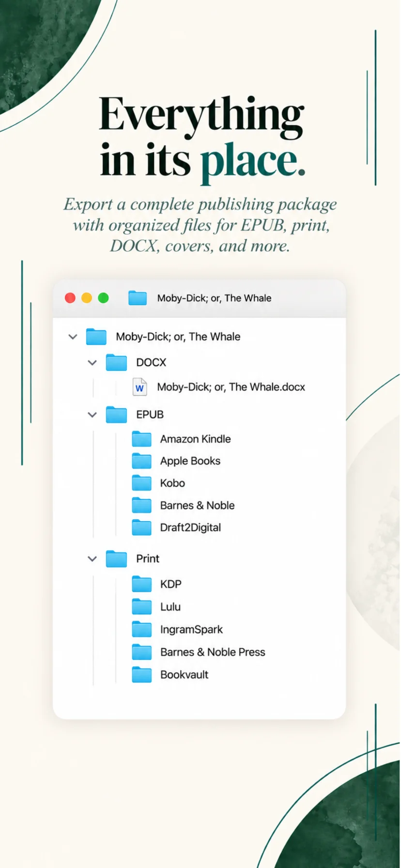The height and width of the screenshot is (868, 401).
Task: Click the Amazon Kindle folder icon
Action: [x=142, y=439]
